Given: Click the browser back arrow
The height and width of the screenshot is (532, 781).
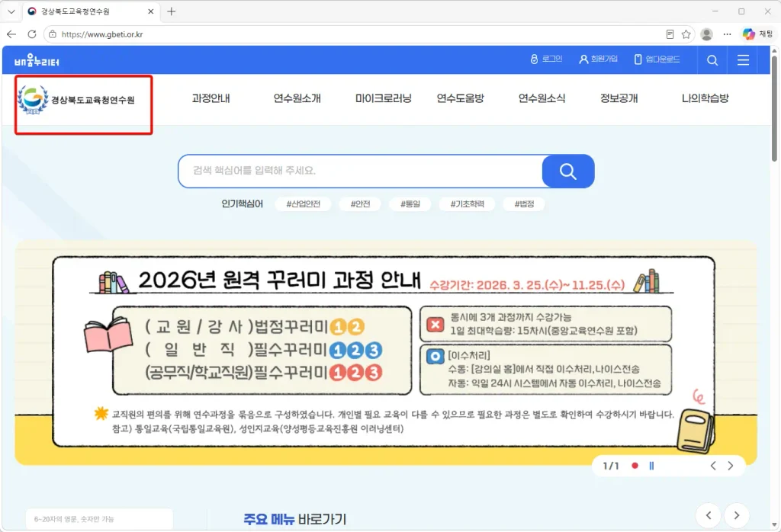Looking at the screenshot, I should pos(11,34).
